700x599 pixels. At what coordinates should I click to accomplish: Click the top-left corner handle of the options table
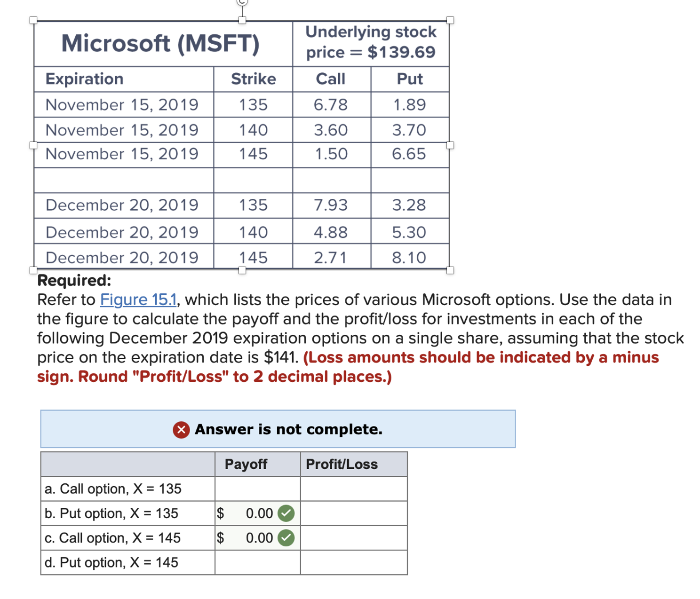(32, 20)
